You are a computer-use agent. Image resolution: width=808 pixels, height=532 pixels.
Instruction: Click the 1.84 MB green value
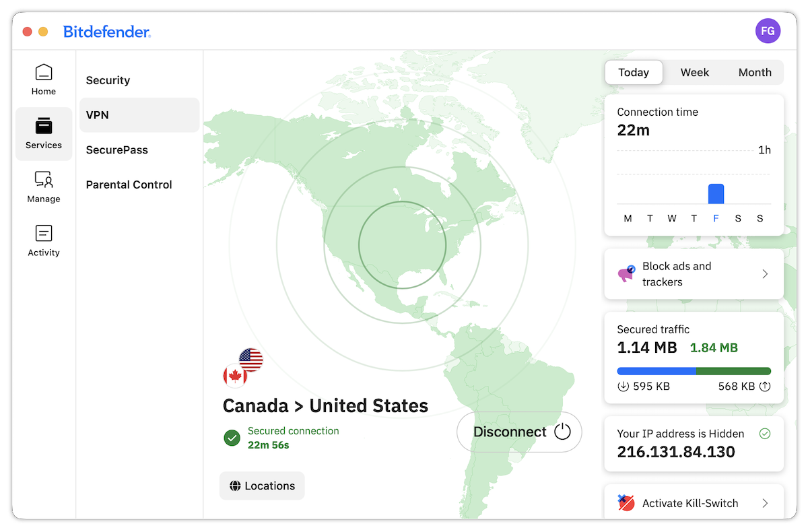(714, 348)
